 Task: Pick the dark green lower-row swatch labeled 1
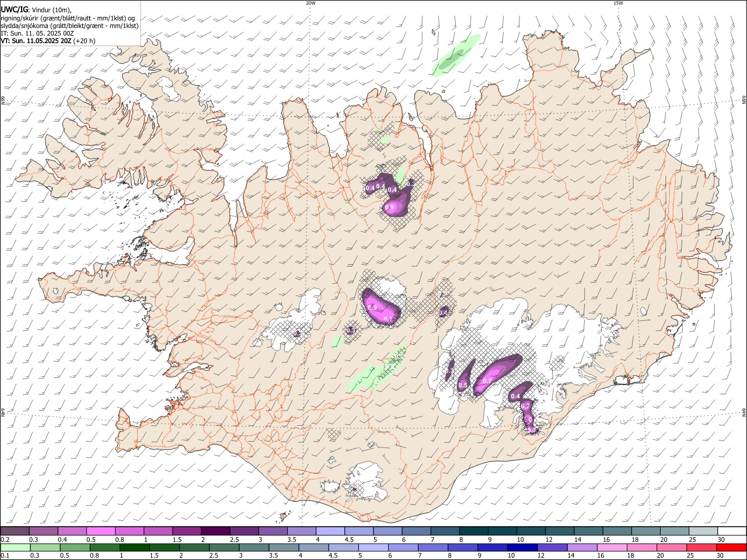click(x=134, y=547)
